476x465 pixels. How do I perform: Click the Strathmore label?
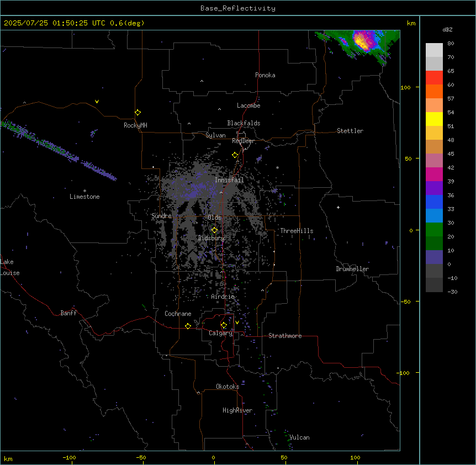coord(285,336)
